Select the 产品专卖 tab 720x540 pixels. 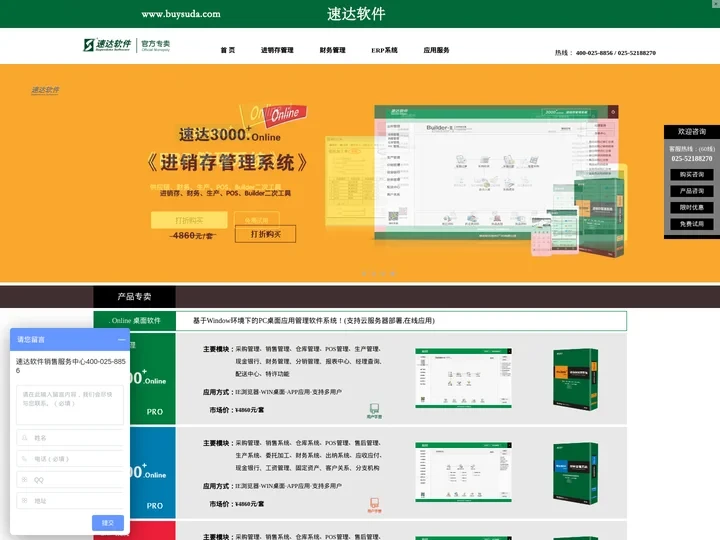[x=134, y=297]
